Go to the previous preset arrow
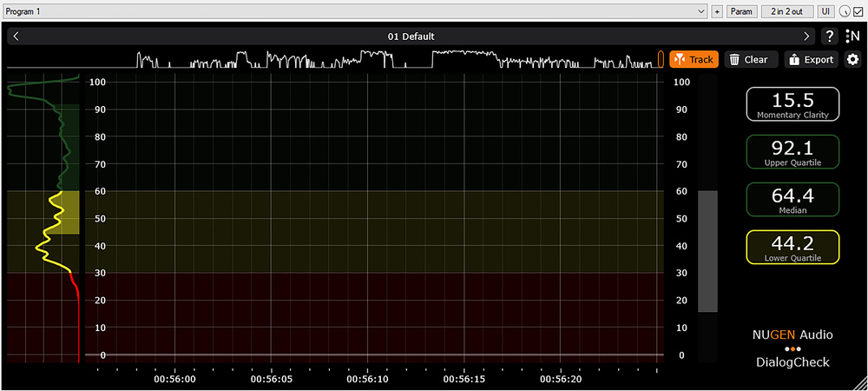The height and width of the screenshot is (391, 868). click(x=16, y=36)
